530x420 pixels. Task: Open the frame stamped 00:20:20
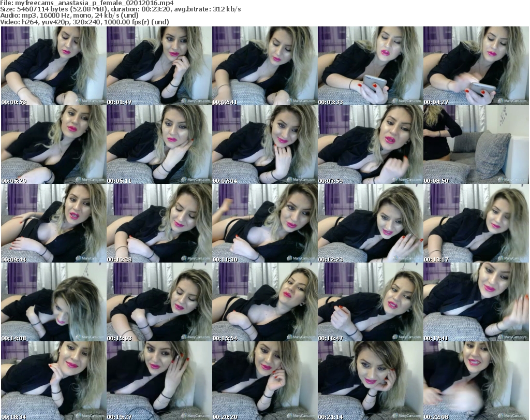point(264,381)
